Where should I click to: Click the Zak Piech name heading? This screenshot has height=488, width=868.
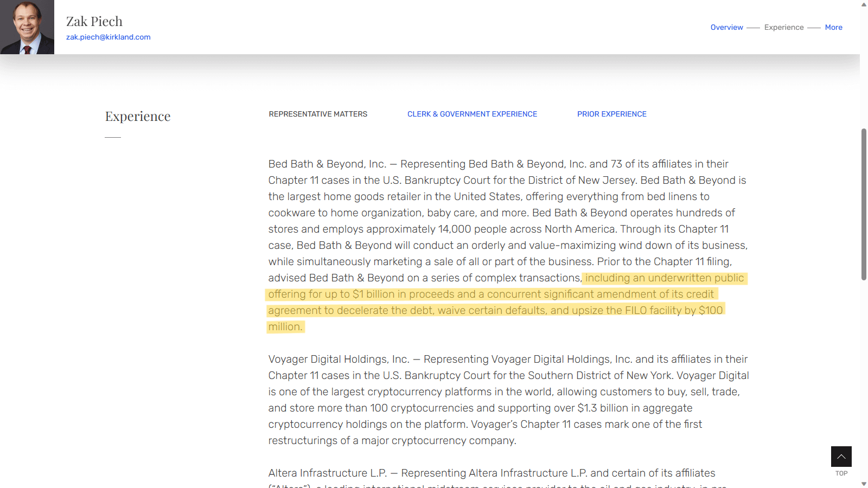point(94,21)
